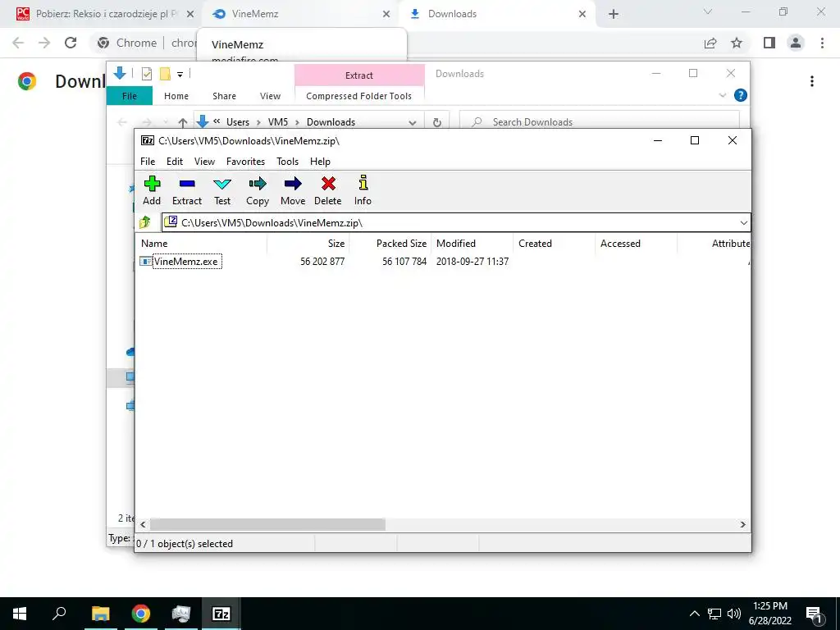This screenshot has height=630, width=840.
Task: Click the Extract toolbar button in 7-Zip
Action: [x=187, y=190]
